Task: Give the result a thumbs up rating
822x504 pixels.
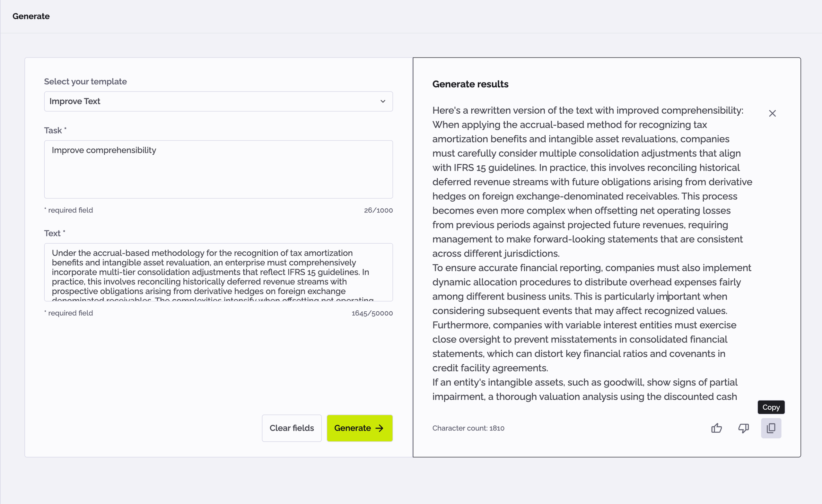Action: (x=717, y=428)
